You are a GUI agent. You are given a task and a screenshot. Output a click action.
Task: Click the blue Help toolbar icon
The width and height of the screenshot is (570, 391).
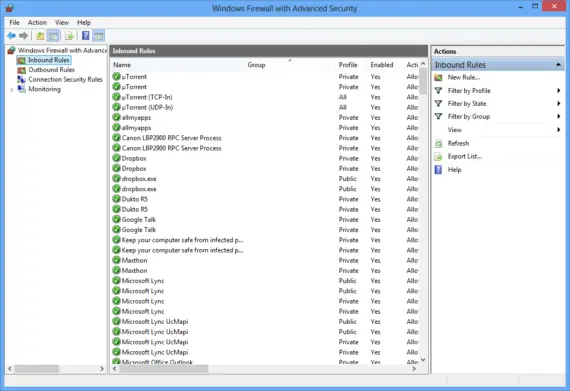[x=85, y=36]
